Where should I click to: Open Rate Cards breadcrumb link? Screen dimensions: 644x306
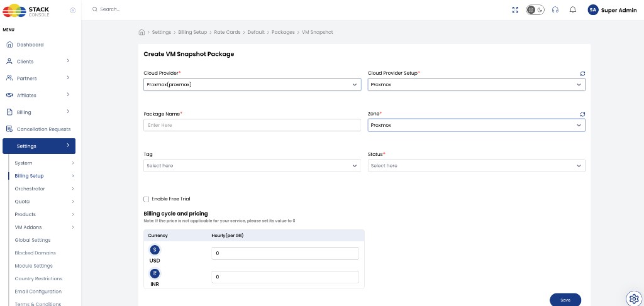click(227, 32)
